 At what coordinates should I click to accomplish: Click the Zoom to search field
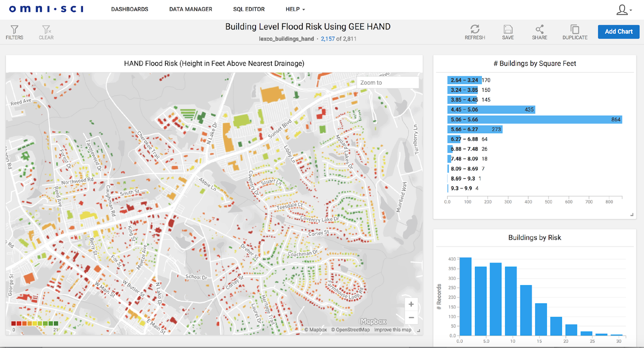click(387, 82)
